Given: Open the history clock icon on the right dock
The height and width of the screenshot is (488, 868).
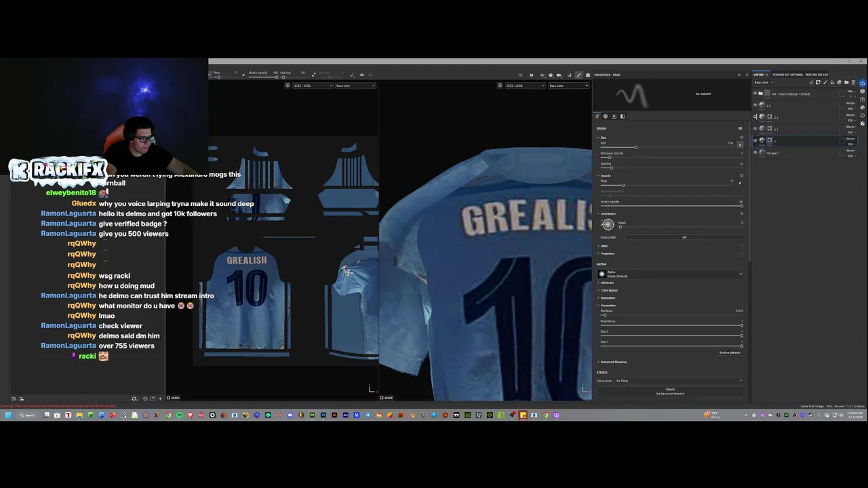Looking at the screenshot, I should 863,115.
